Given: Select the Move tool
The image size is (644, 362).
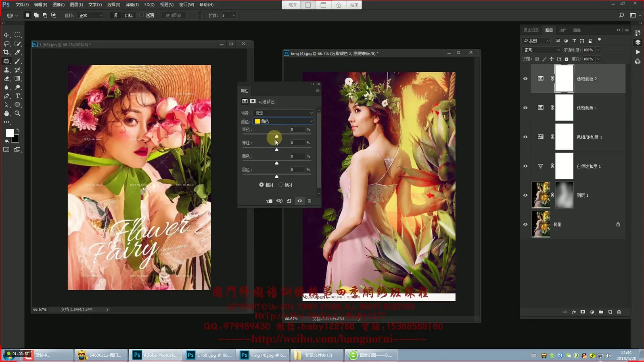Looking at the screenshot, I should [6, 35].
